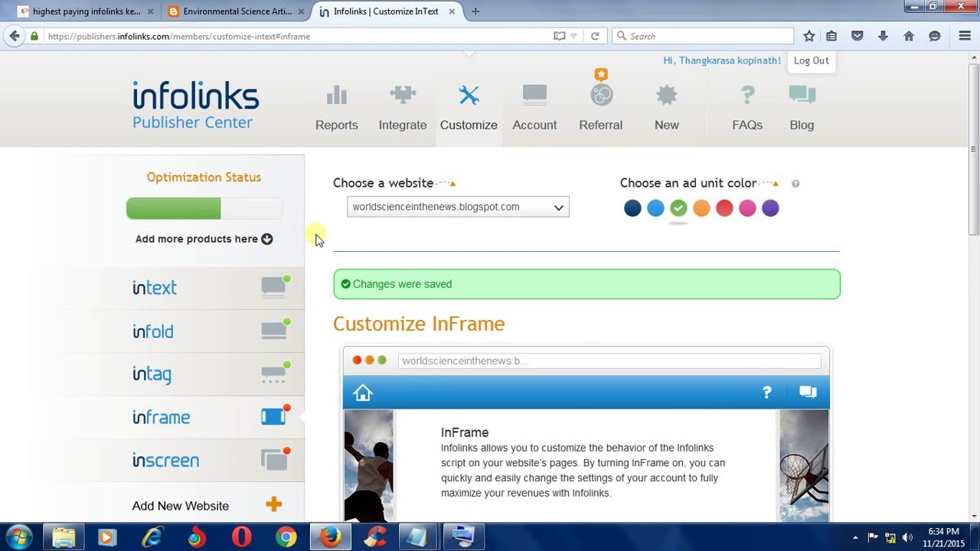Open a new browser tab
980x551 pixels.
475,11
